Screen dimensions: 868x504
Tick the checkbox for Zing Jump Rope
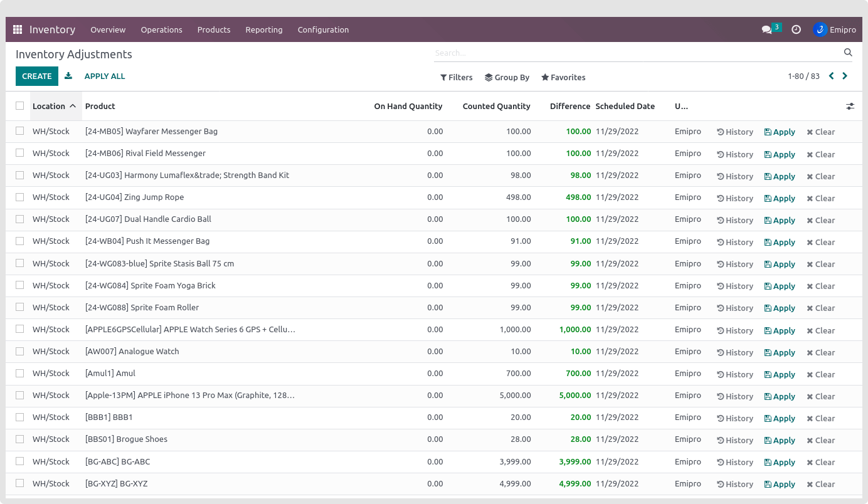20,197
